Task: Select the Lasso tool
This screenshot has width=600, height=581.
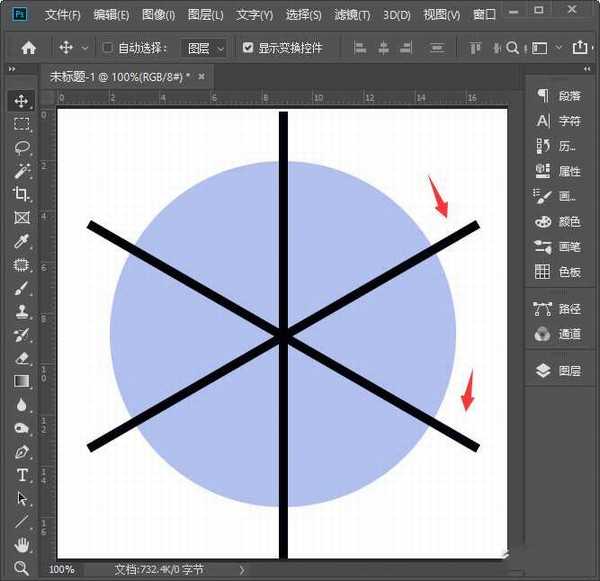Action: pos(21,147)
